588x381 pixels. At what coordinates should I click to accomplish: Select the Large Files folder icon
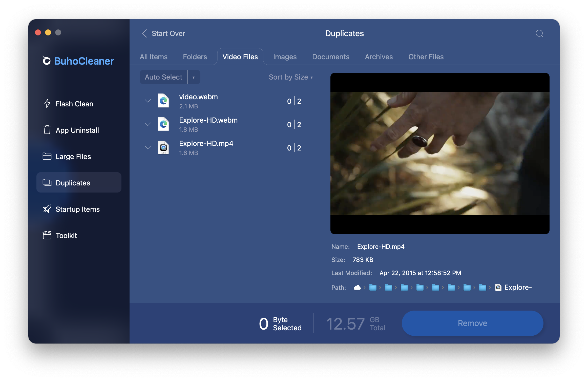click(47, 156)
